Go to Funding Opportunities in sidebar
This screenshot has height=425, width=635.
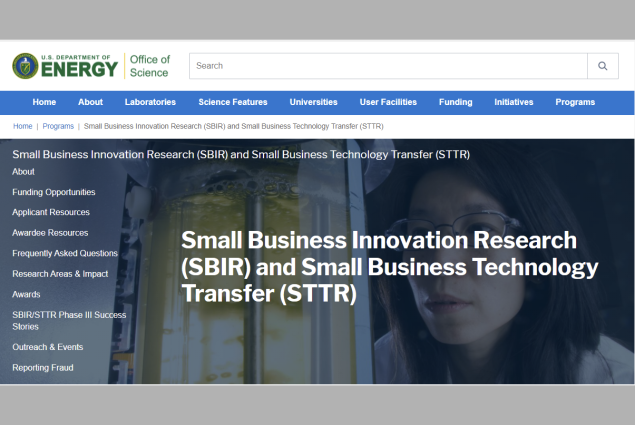pos(53,192)
